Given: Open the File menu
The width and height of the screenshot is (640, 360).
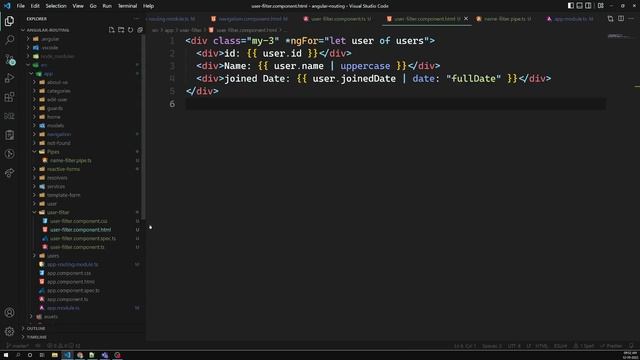Looking at the screenshot, I should click(20, 6).
